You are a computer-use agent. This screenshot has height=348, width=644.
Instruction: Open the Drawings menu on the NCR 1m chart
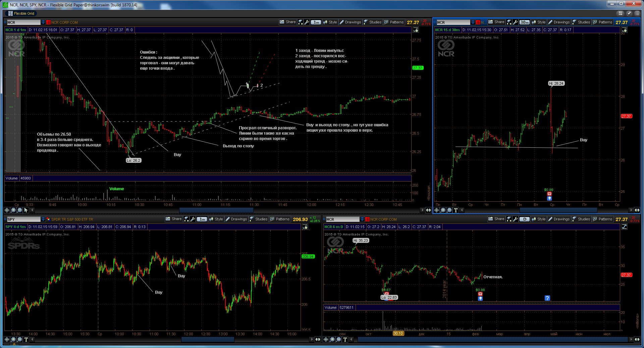click(350, 22)
